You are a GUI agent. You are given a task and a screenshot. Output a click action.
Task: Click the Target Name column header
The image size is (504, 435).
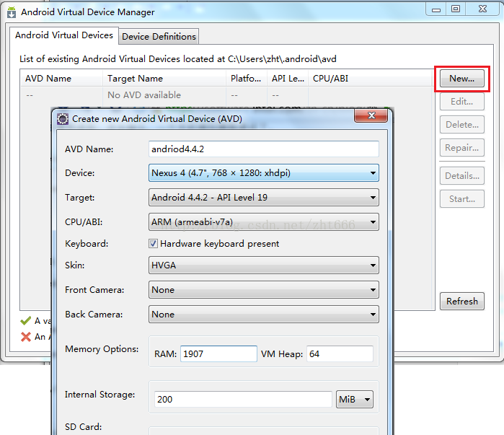click(164, 79)
